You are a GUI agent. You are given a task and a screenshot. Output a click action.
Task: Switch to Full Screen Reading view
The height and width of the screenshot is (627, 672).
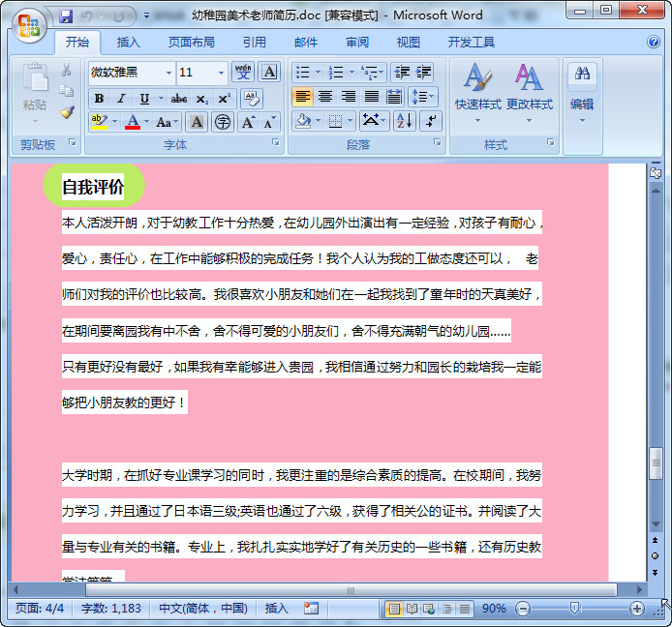(x=412, y=609)
